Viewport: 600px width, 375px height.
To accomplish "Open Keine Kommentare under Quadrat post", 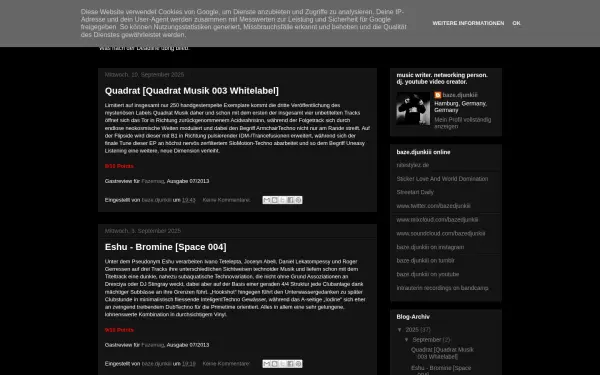I will pyautogui.click(x=226, y=200).
